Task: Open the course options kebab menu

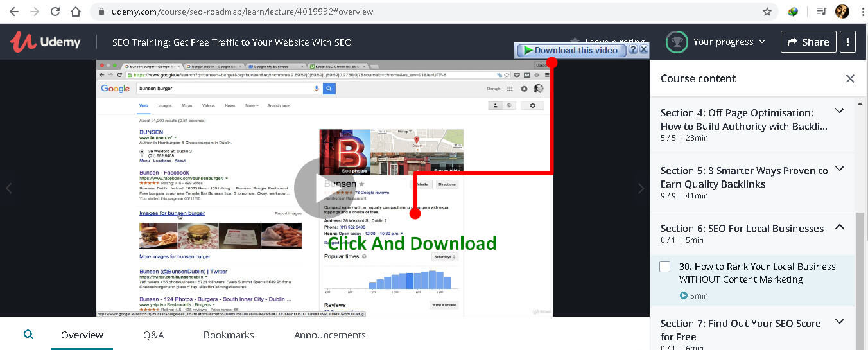Action: pos(847,42)
